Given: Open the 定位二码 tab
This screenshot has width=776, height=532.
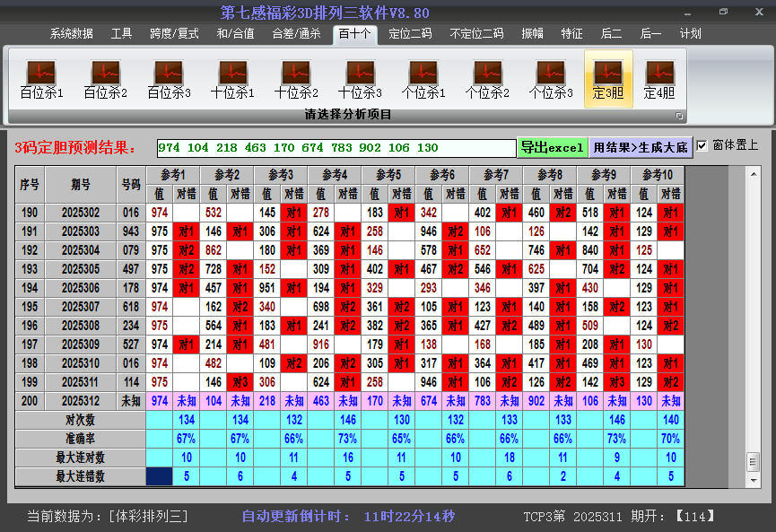Looking at the screenshot, I should (x=410, y=34).
